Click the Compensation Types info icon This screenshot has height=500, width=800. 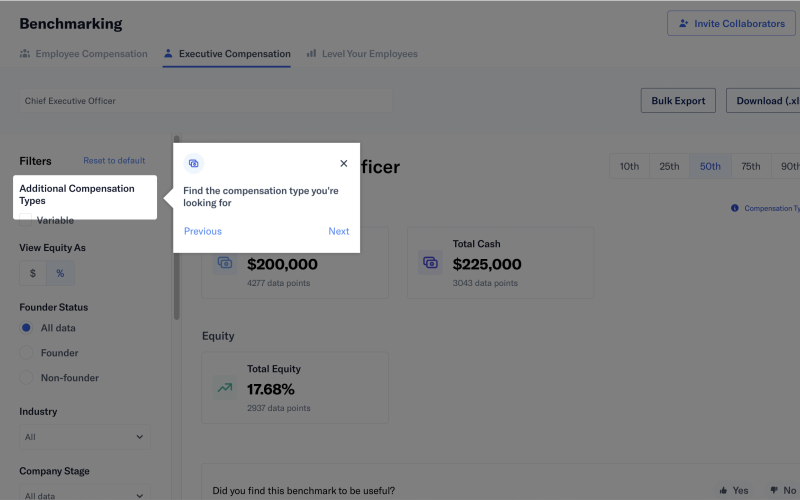click(x=735, y=208)
